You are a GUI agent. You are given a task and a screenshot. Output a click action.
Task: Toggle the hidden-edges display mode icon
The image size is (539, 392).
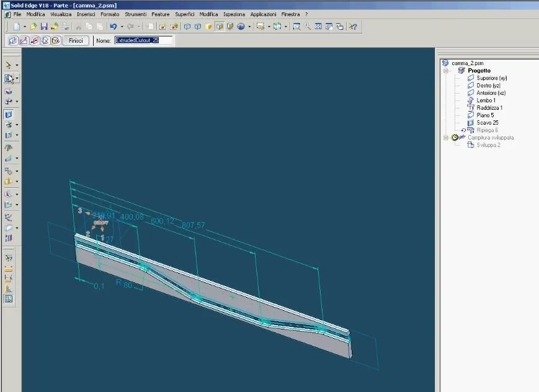click(198, 27)
